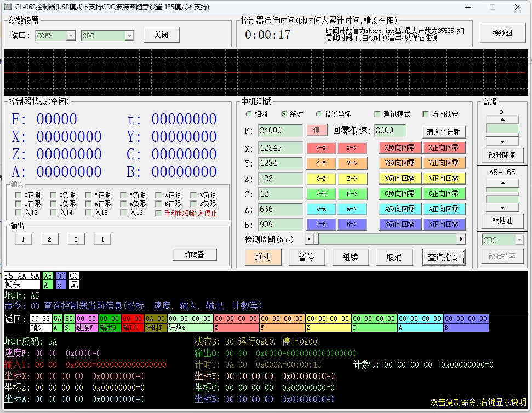
Task: Click Y正向回零 homing button
Action: tap(443, 163)
